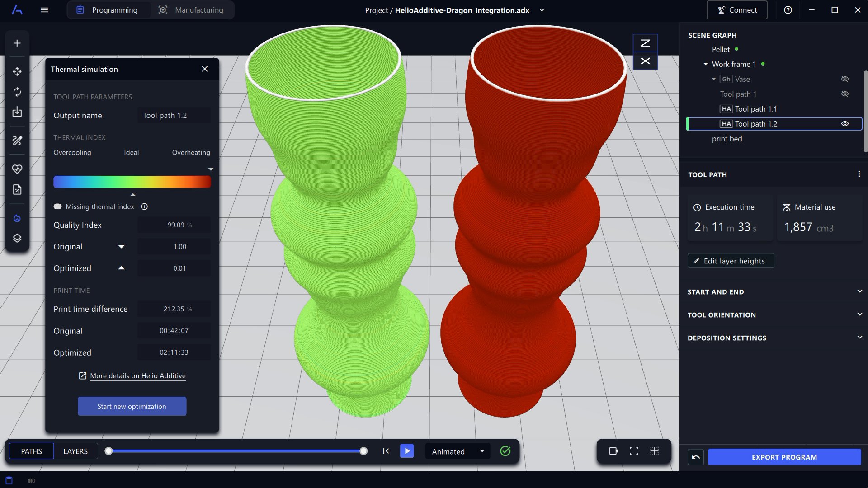Enable the Missing thermal index toggle

[58, 206]
